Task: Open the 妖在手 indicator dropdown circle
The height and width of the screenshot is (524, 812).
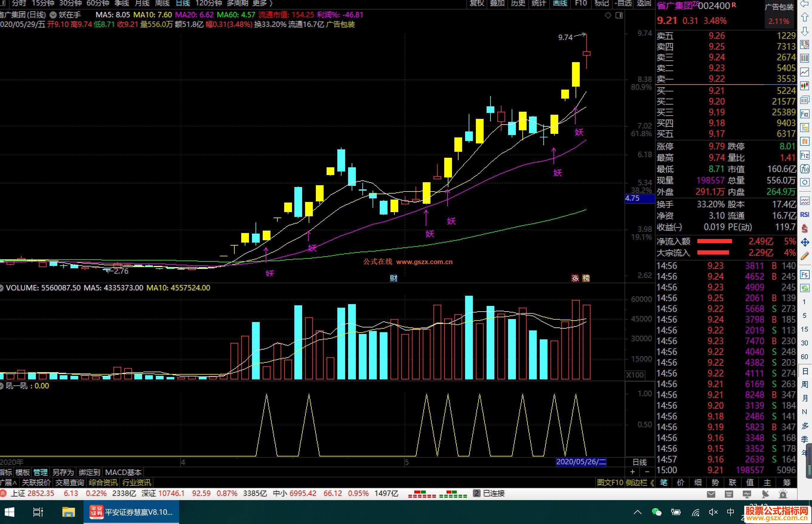Action: click(53, 15)
